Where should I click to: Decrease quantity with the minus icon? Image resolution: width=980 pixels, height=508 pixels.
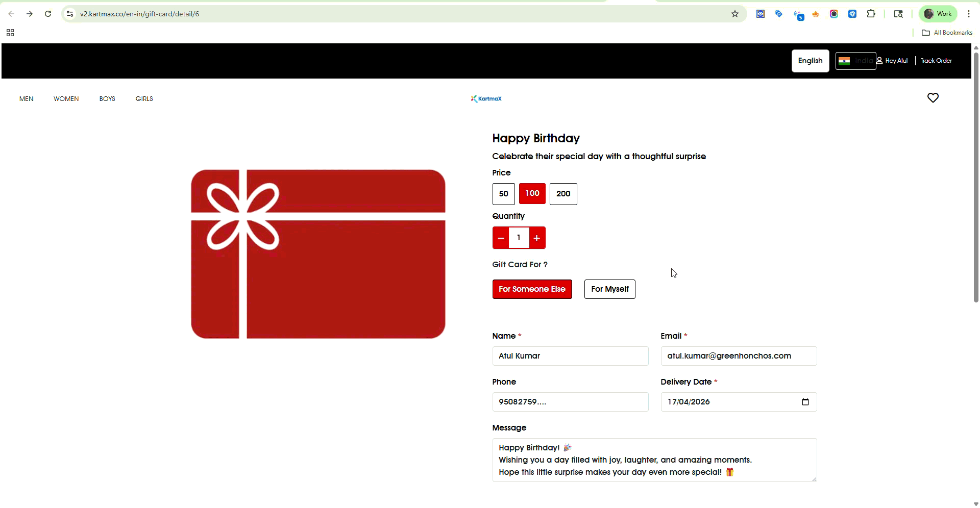(x=500, y=238)
